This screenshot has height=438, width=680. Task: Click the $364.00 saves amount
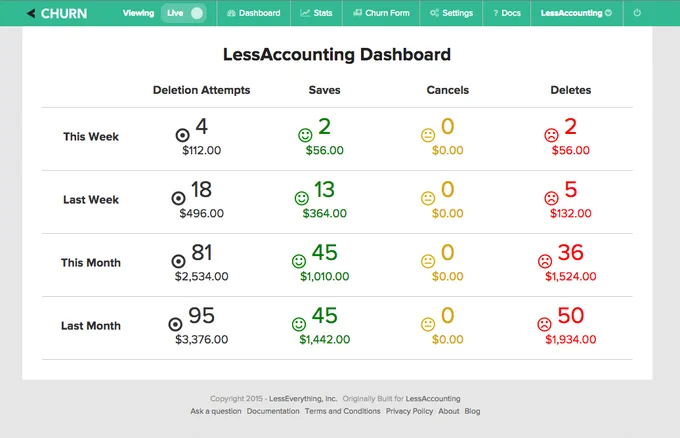[324, 213]
